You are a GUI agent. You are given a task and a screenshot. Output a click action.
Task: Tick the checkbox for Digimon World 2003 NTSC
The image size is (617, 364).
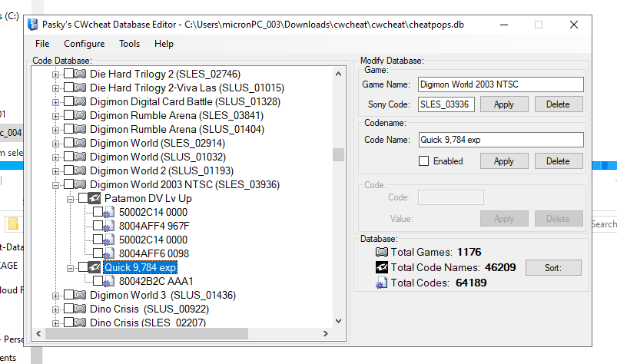point(68,184)
